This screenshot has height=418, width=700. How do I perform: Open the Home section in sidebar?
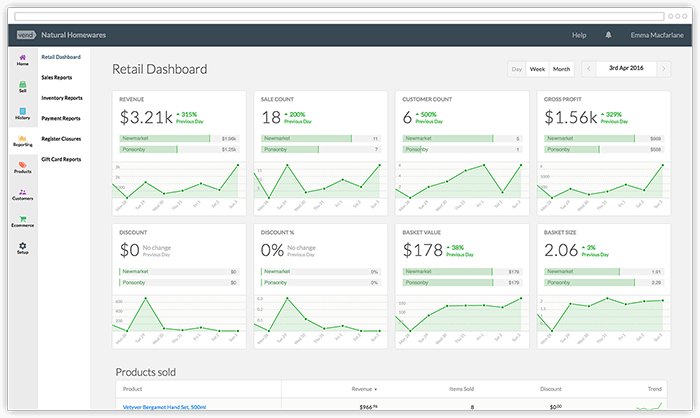[22, 60]
